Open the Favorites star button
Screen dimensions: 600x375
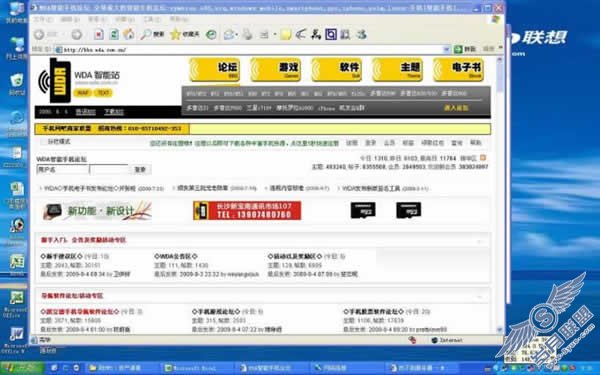[x=185, y=34]
